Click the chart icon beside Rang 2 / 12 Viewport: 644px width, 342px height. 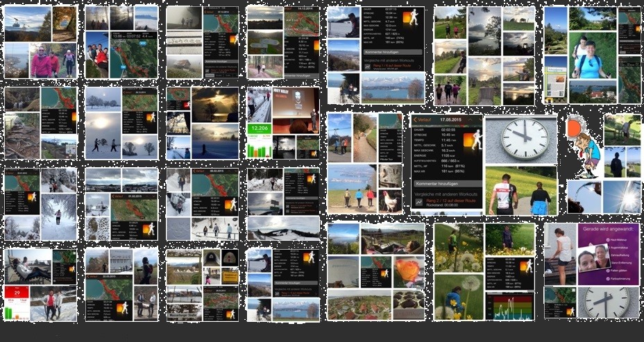(418, 202)
